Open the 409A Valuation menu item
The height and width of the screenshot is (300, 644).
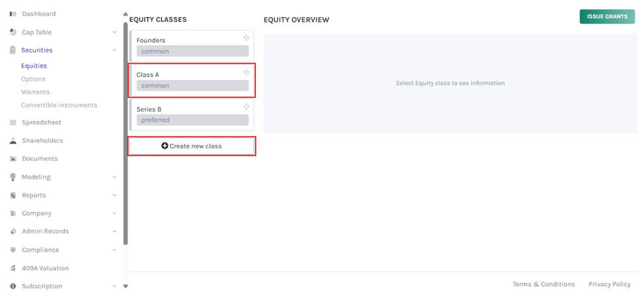pos(45,268)
